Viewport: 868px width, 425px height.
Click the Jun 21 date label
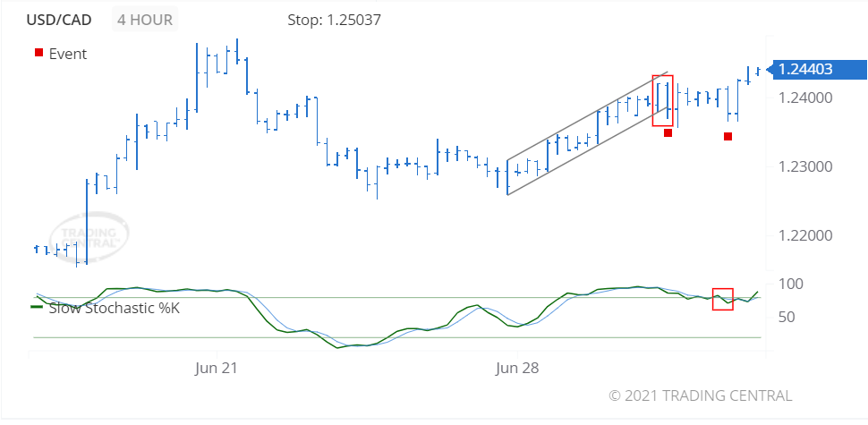tap(216, 368)
